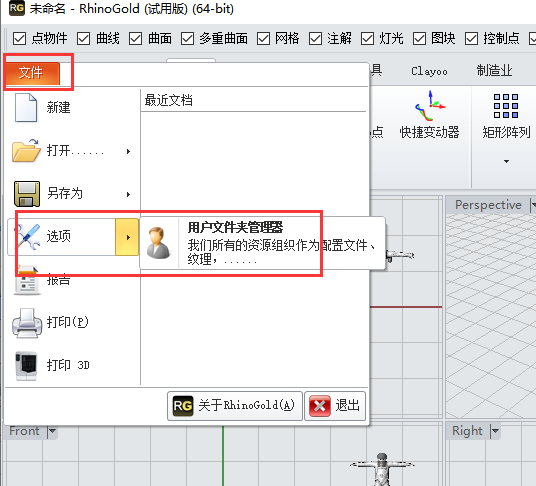Open the Perspective viewport dropdown arrow
Screen dimensions: 536x486
tap(533, 205)
